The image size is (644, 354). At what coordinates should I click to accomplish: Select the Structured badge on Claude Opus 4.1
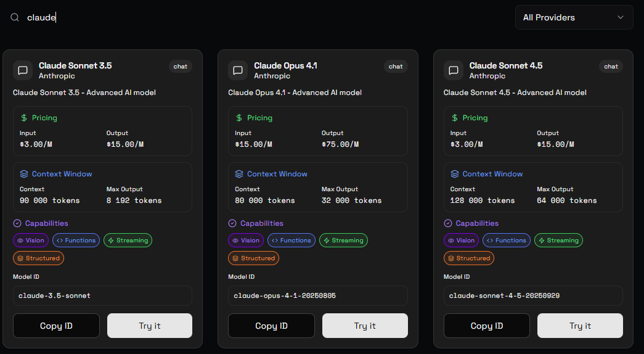tap(253, 258)
